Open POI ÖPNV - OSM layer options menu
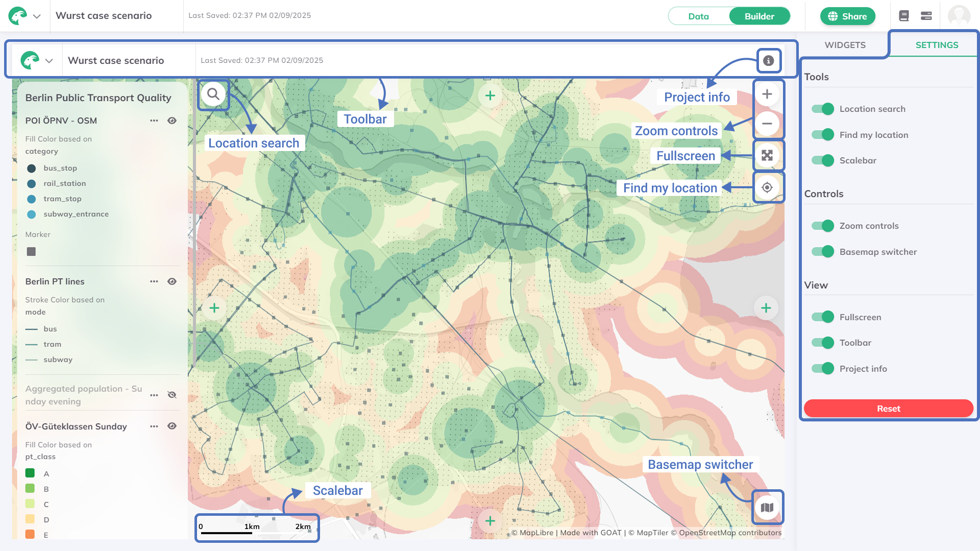 click(154, 121)
